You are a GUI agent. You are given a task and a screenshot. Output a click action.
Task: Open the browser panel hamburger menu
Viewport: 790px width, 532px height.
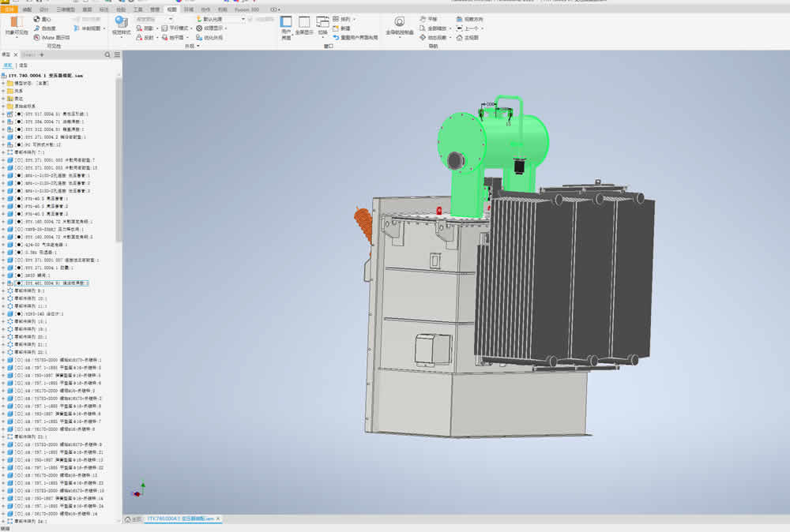(117, 55)
